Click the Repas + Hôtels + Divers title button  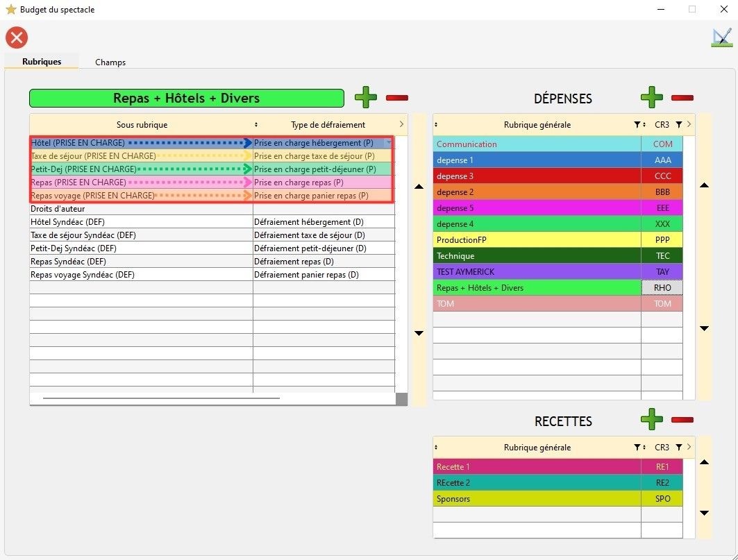point(186,98)
